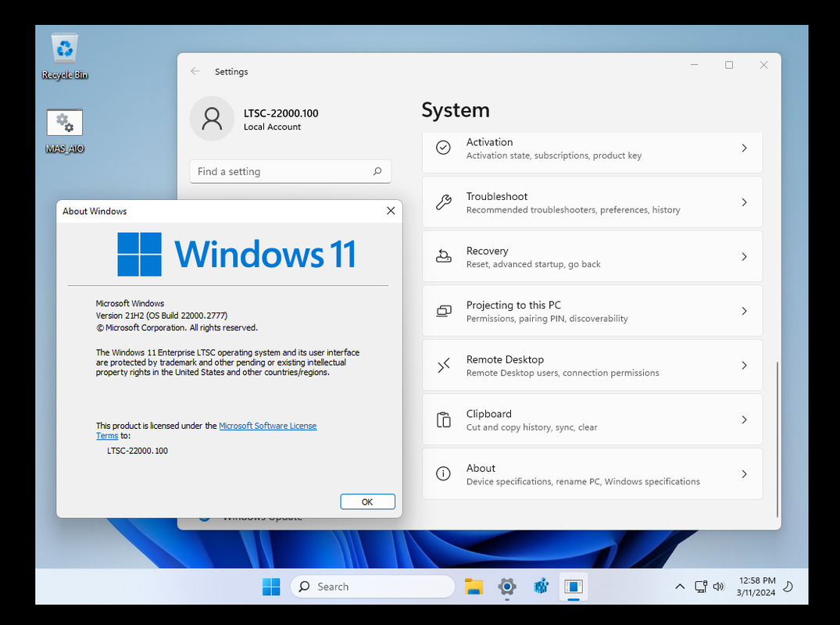Screen dimensions: 840x625
Task: Click the Activation checkmark icon
Action: coord(443,148)
